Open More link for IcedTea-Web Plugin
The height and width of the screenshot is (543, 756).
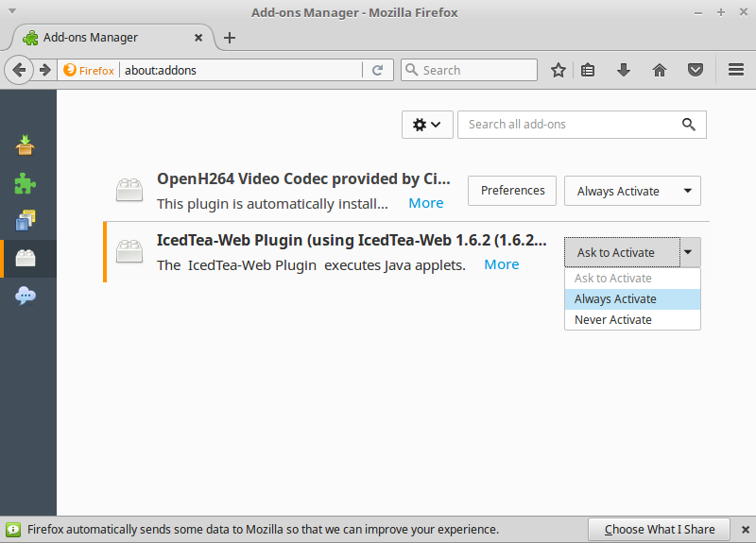(501, 264)
